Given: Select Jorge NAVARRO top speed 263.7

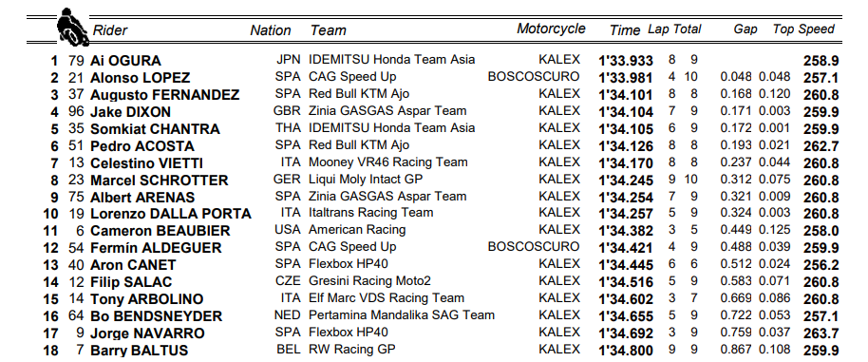Looking at the screenshot, I should point(821,333).
